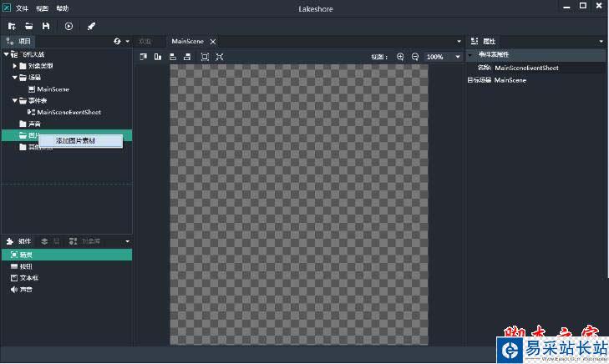Save the project with the floppy icon
Screen dimensions: 609x364
click(x=46, y=26)
